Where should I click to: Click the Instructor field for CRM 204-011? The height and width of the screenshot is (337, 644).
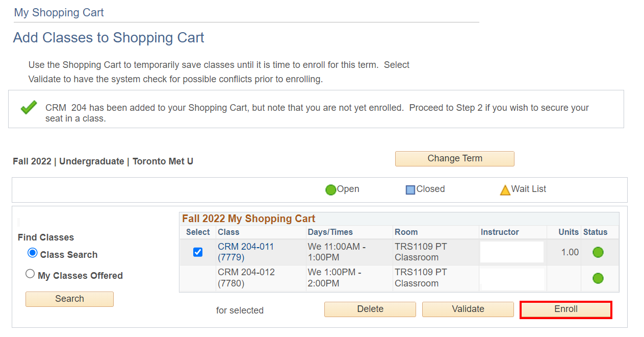point(512,252)
